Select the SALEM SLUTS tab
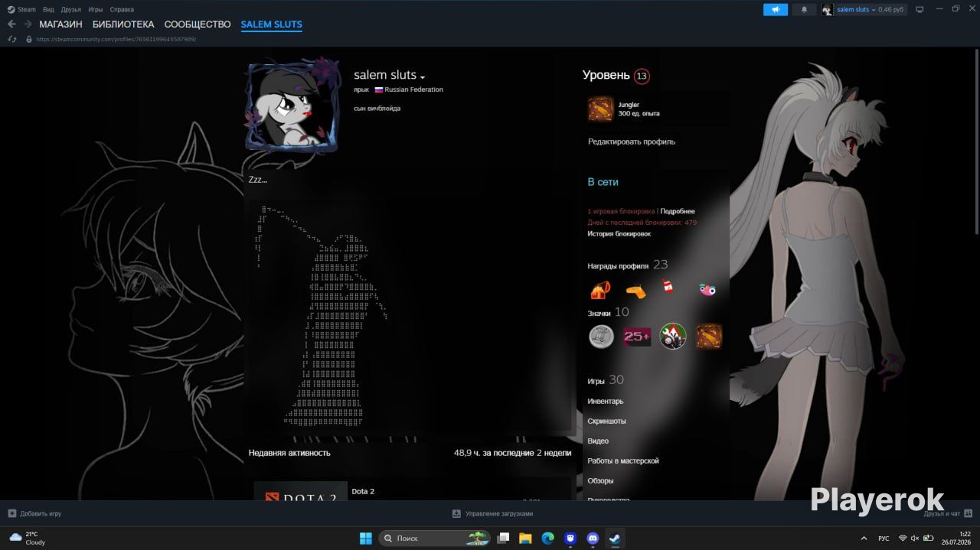The image size is (980, 550). (x=272, y=24)
